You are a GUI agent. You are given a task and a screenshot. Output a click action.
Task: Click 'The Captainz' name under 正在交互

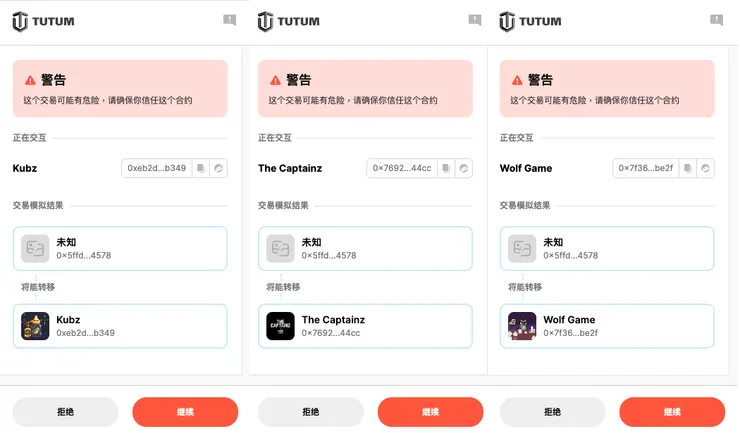point(290,168)
